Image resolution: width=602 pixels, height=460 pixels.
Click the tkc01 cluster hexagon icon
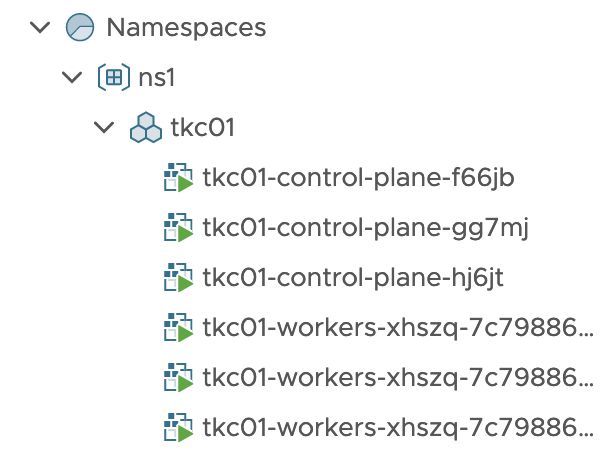click(x=146, y=127)
